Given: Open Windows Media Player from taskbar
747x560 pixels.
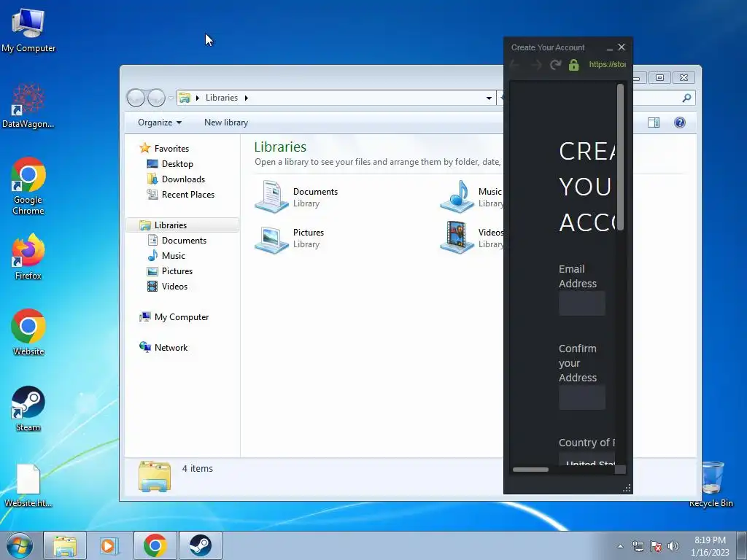Looking at the screenshot, I should pos(109,545).
